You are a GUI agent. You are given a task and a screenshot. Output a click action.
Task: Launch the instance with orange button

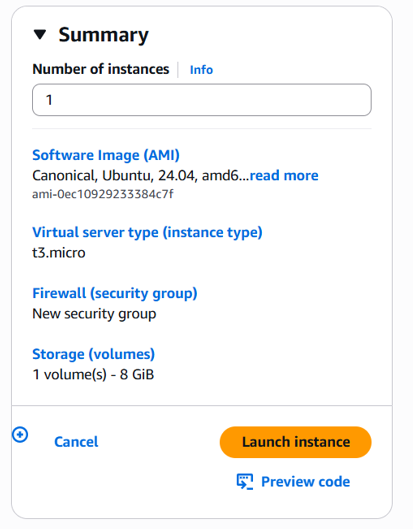296,442
